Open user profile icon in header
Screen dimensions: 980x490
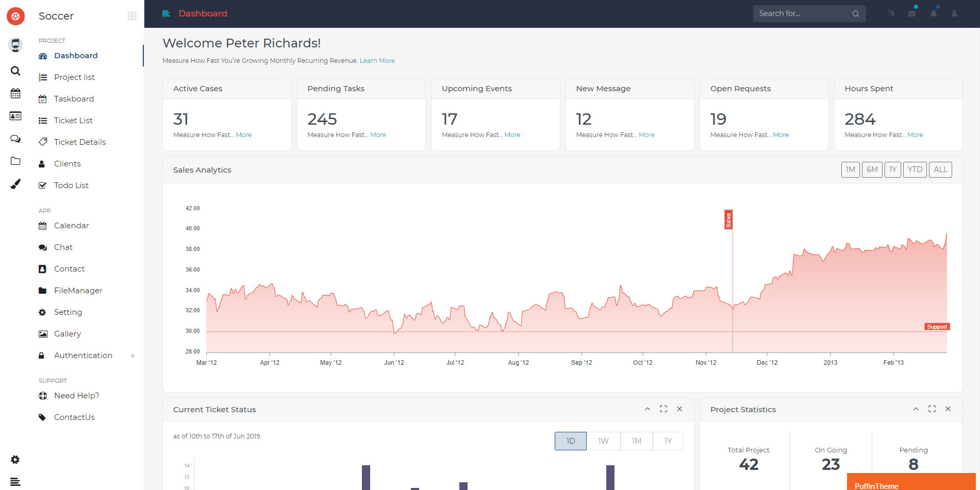coord(954,13)
